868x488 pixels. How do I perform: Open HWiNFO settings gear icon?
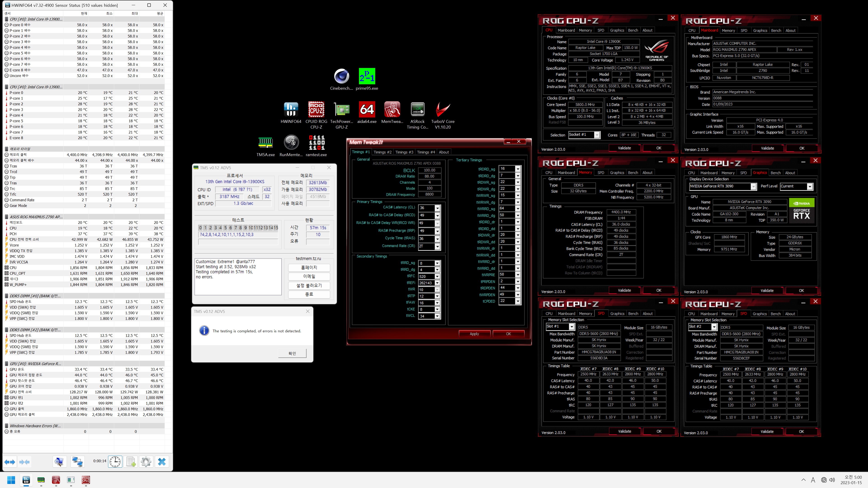[146, 461]
